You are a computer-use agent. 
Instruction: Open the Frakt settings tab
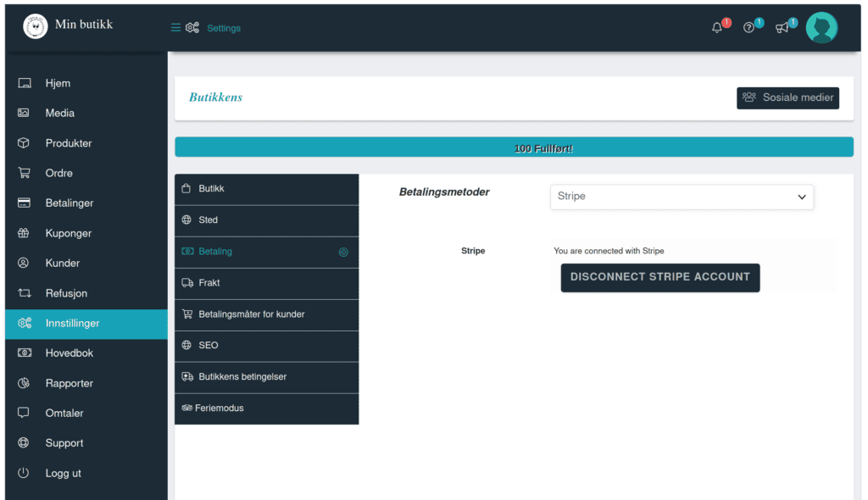click(266, 284)
